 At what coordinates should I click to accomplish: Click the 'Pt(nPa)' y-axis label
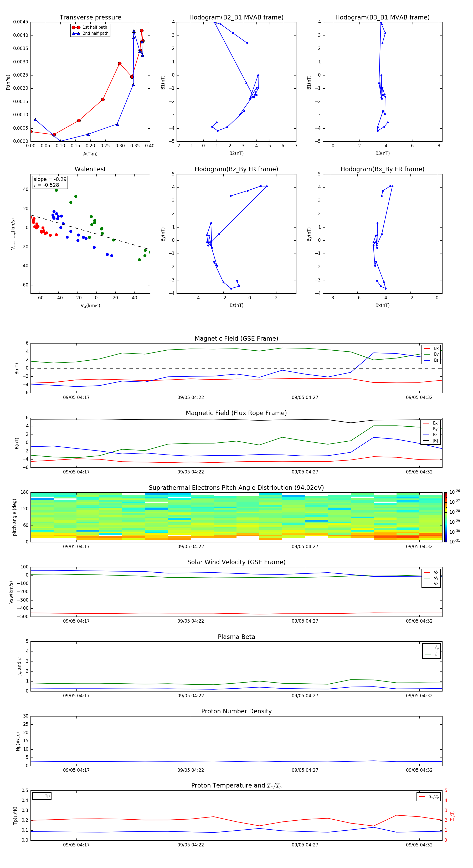click(8, 82)
